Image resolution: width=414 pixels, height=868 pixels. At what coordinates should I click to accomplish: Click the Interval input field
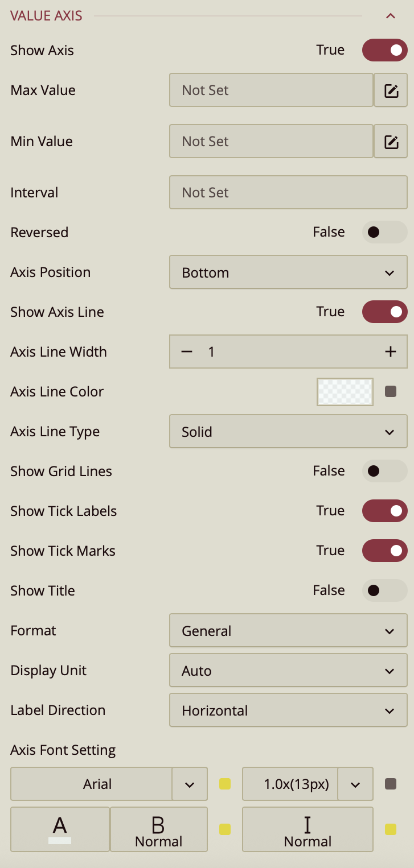pos(288,192)
